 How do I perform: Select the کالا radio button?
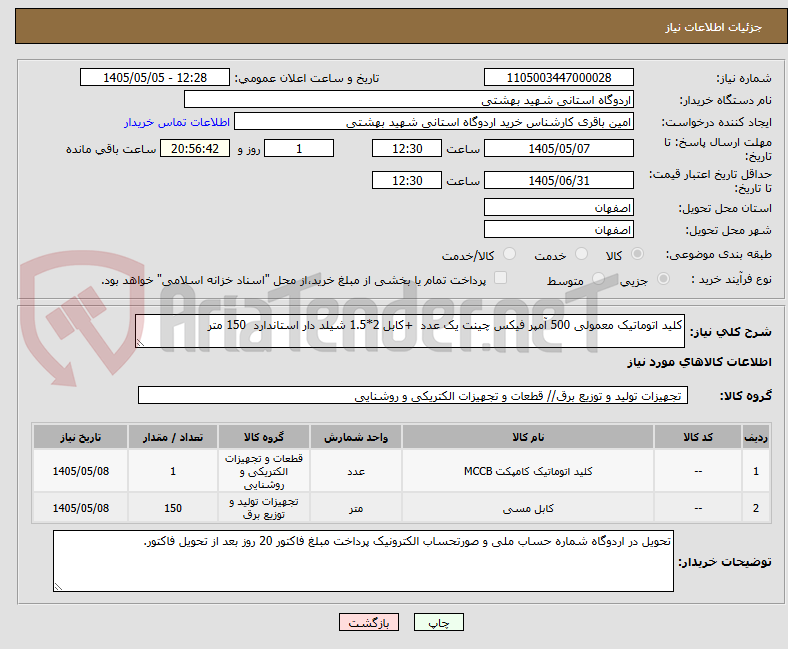pos(637,254)
